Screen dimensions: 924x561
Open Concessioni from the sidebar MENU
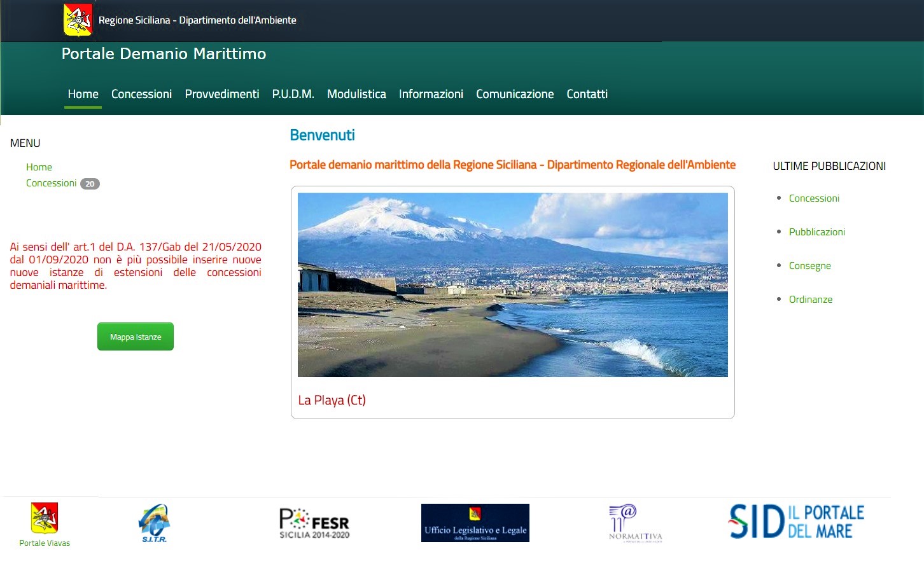[x=51, y=183]
